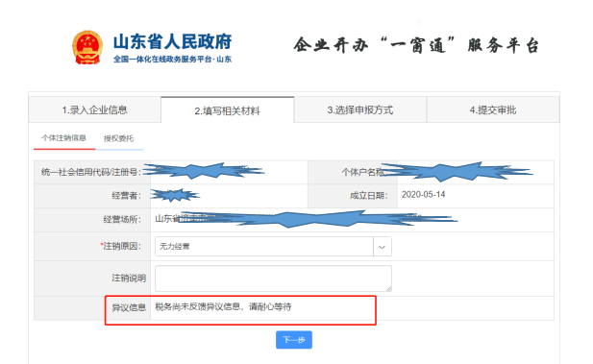Image resolution: width=593 pixels, height=364 pixels.
Task: Open the 注销原因 dropdown showing 无力经营
Action: coord(273,247)
